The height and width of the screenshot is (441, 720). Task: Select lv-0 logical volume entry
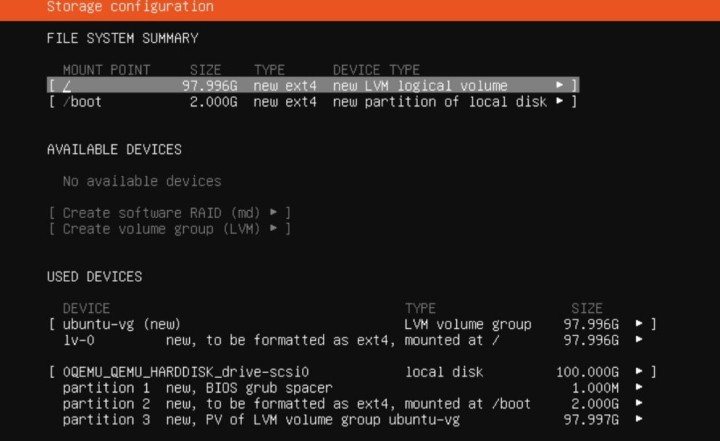[x=353, y=340]
